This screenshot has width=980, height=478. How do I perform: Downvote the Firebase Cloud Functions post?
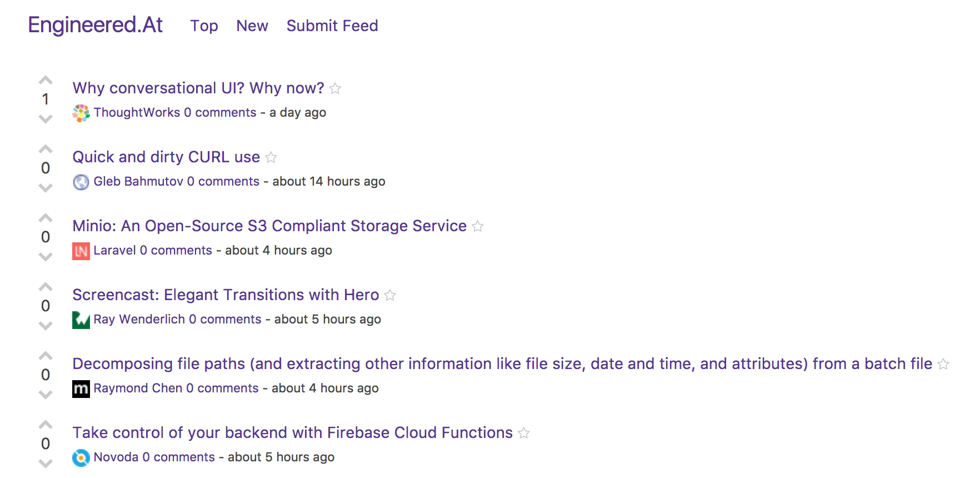[x=46, y=464]
